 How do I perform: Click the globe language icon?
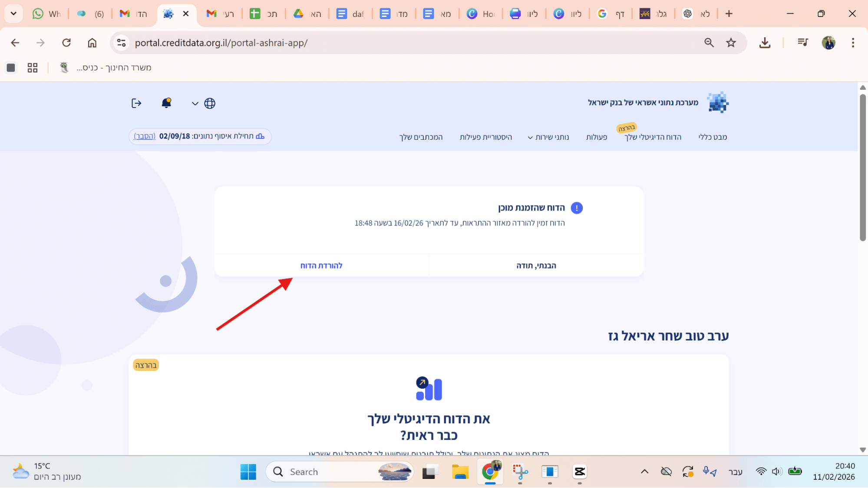(210, 103)
